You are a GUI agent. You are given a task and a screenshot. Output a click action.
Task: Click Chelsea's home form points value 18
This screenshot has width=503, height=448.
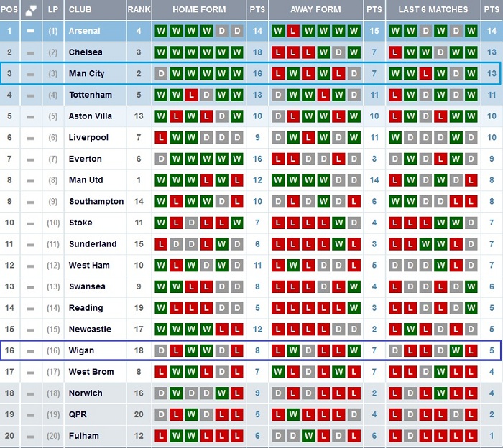(257, 52)
